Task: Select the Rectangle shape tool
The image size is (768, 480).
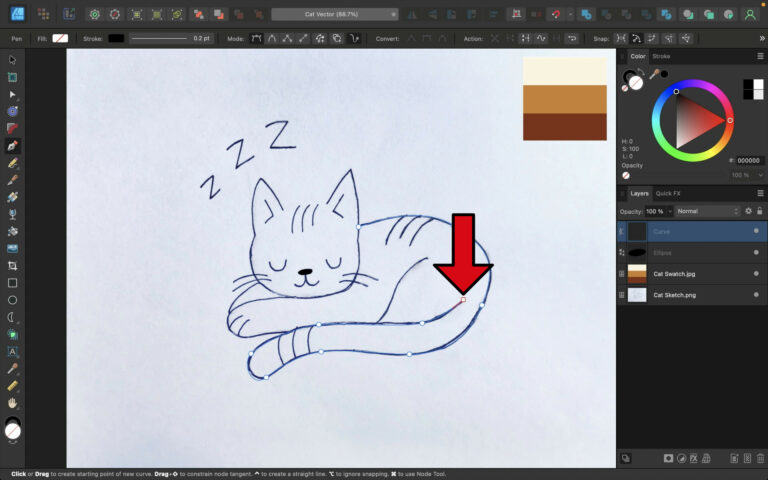Action: pyautogui.click(x=12, y=282)
